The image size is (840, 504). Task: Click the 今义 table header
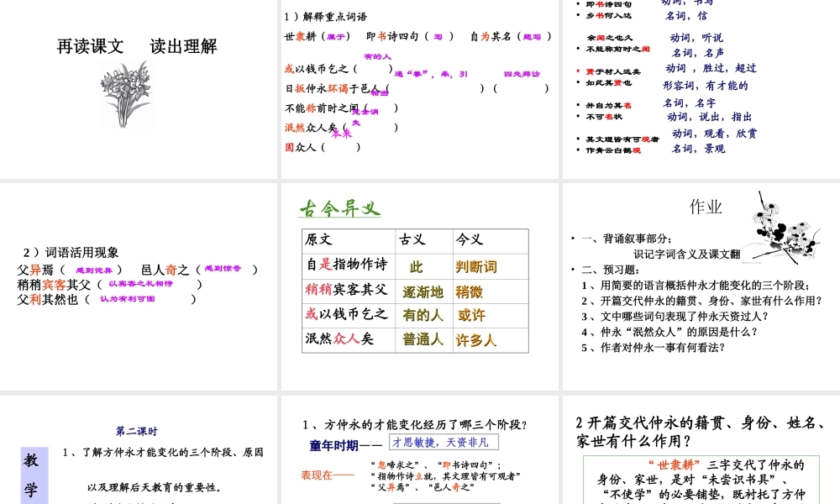pos(470,239)
